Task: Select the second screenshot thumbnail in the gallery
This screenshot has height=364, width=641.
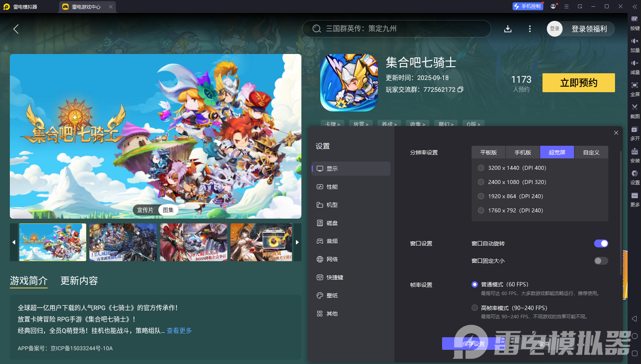Action: [x=123, y=242]
